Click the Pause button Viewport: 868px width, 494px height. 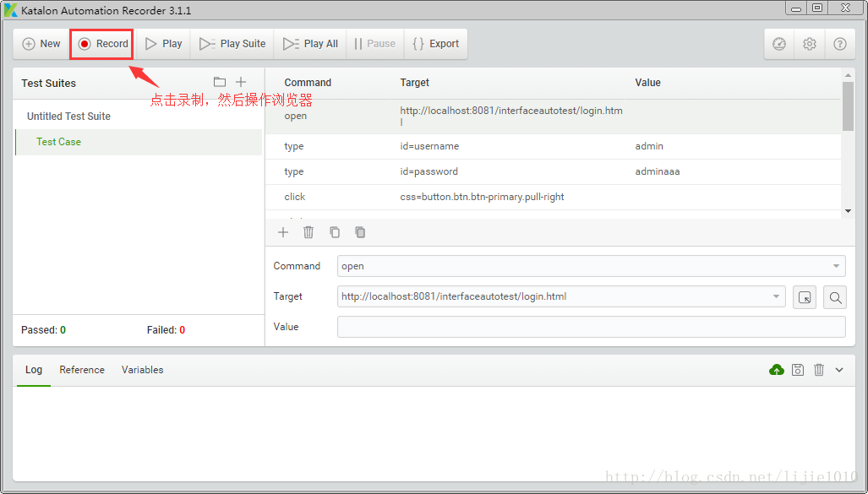[374, 44]
